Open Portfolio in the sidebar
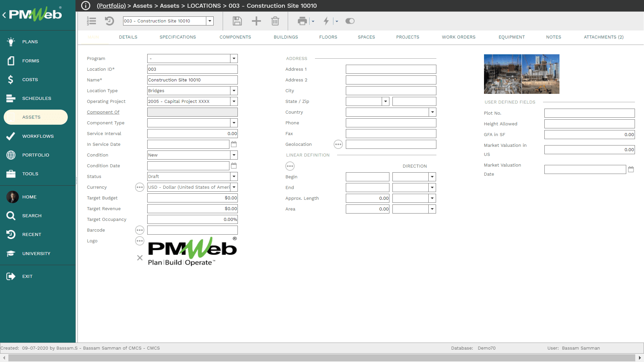Viewport: 644px width, 362px height. (x=36, y=155)
